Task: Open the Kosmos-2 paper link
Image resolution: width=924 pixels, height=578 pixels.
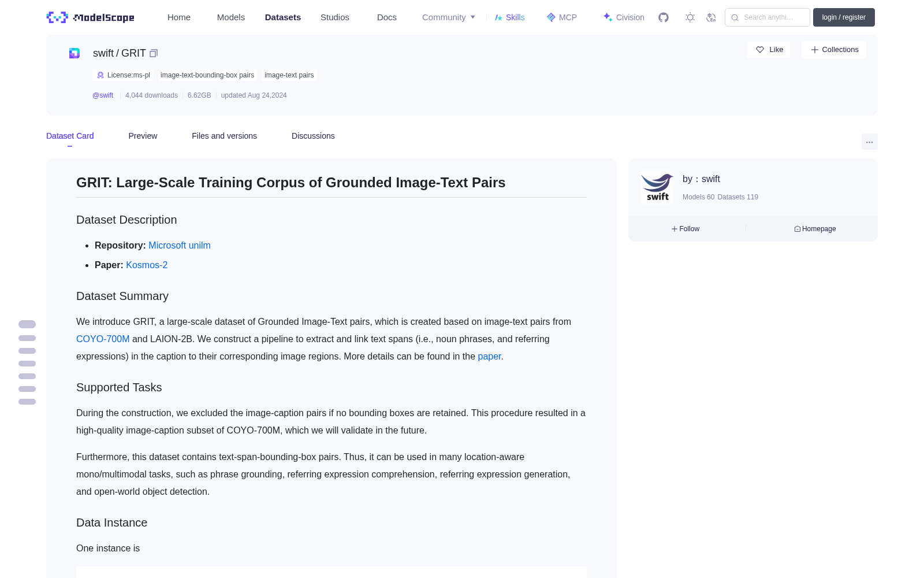Action: [x=147, y=265]
